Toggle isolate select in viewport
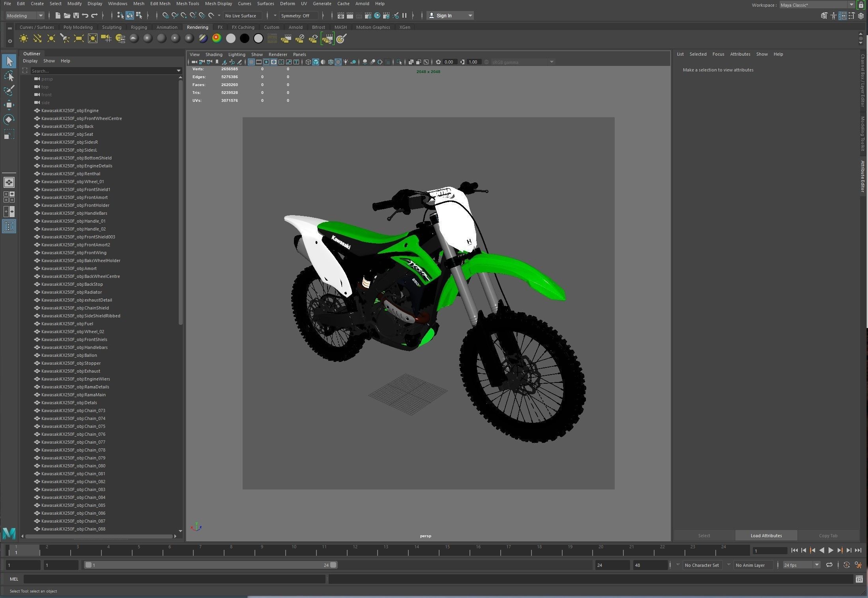 (x=399, y=62)
